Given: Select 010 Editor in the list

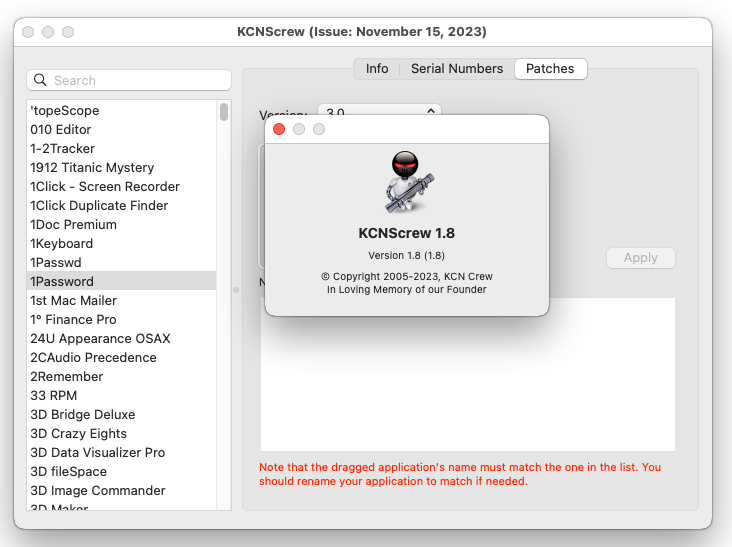Looking at the screenshot, I should 121,129.
